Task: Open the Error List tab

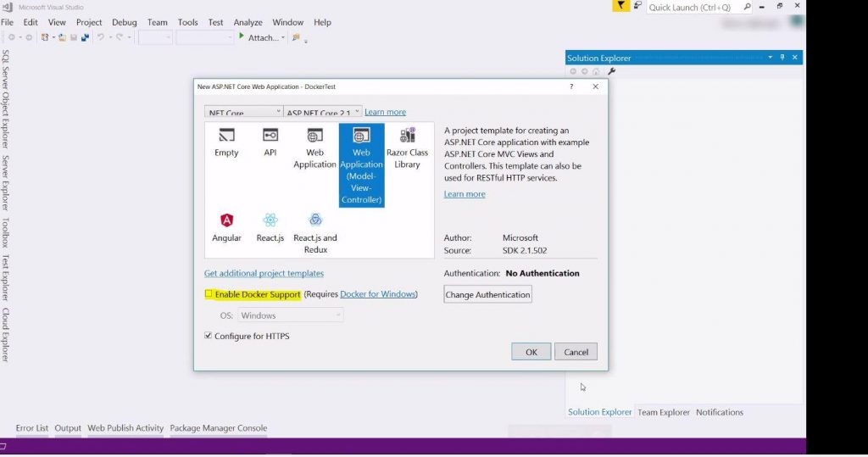Action: click(x=32, y=427)
